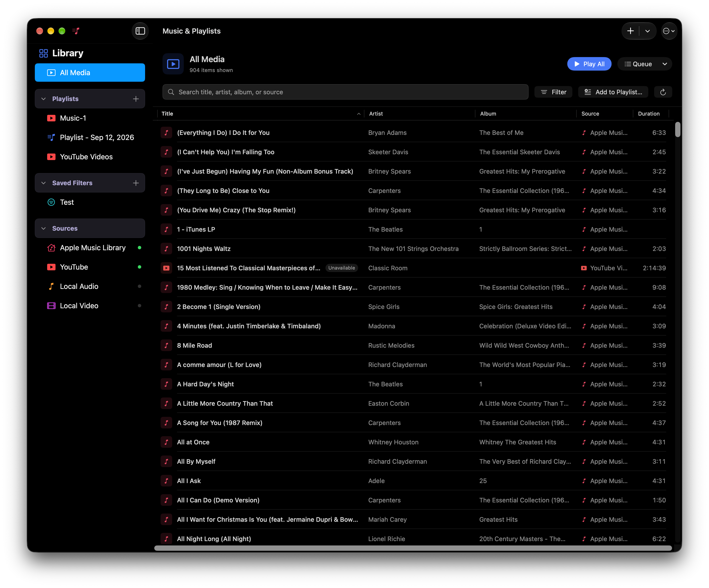Click the horizontal scrollbar at bottom

coord(413,548)
